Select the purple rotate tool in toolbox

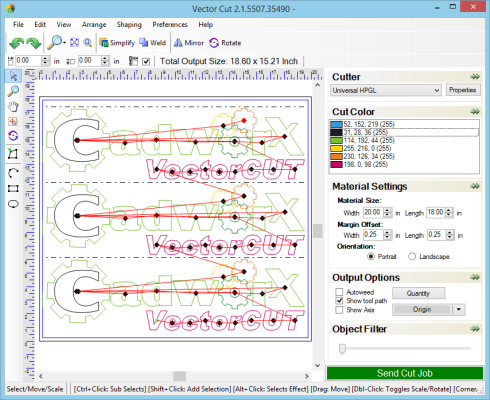coord(13,136)
